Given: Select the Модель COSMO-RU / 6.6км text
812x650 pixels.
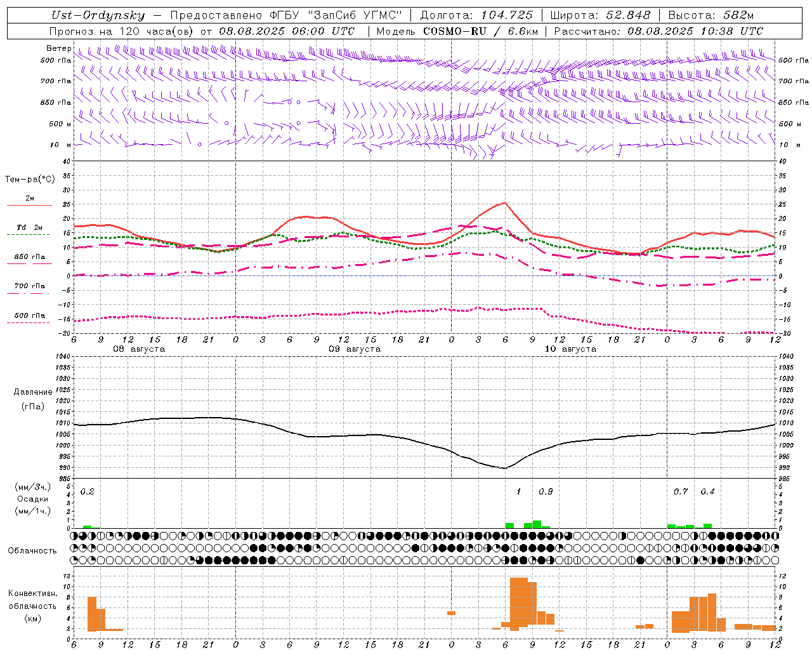Looking at the screenshot, I should click(x=457, y=31).
